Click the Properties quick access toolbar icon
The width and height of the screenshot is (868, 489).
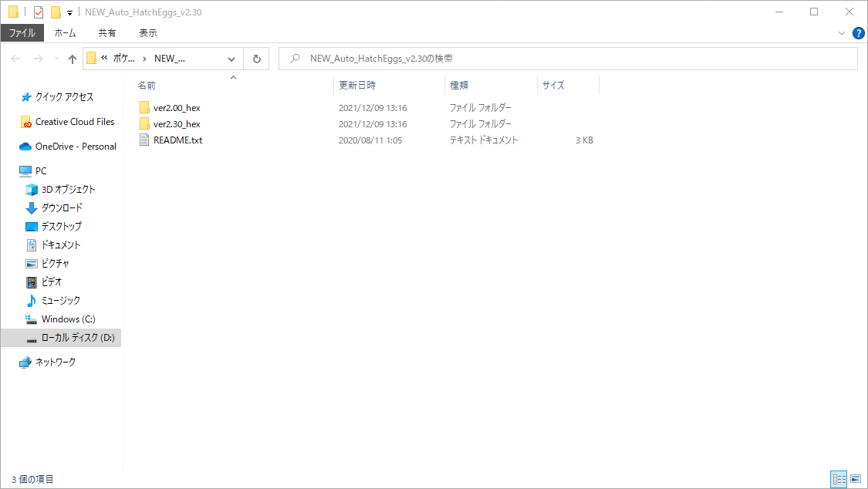[x=39, y=12]
